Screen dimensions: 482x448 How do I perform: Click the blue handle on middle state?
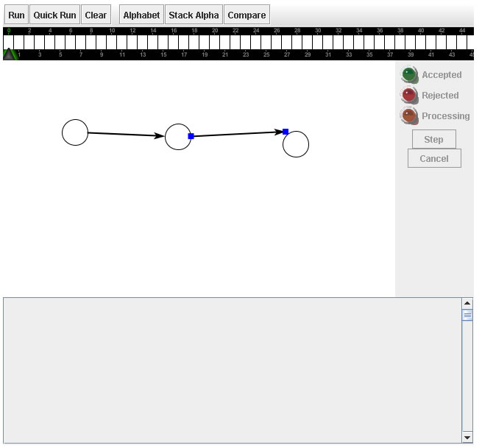(191, 136)
